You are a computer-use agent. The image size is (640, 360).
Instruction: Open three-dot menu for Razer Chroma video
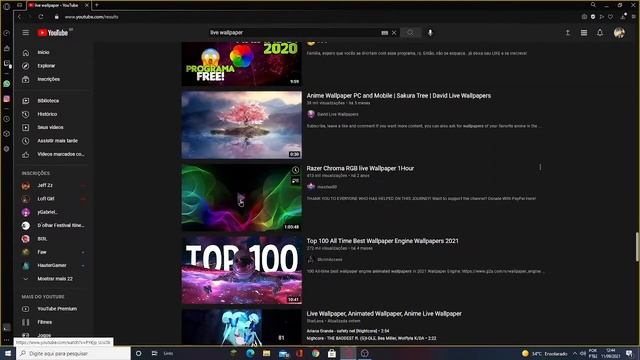point(540,167)
